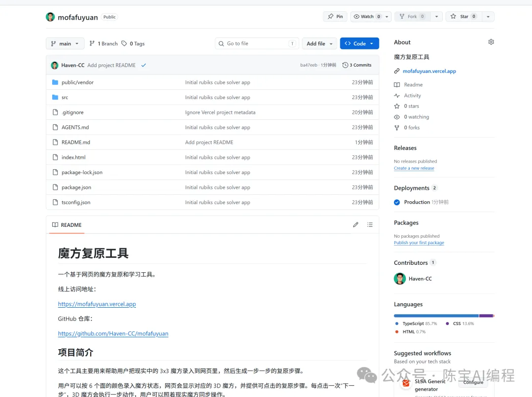The width and height of the screenshot is (532, 397).
Task: Click the tsconfig.json file icon
Action: 55,202
